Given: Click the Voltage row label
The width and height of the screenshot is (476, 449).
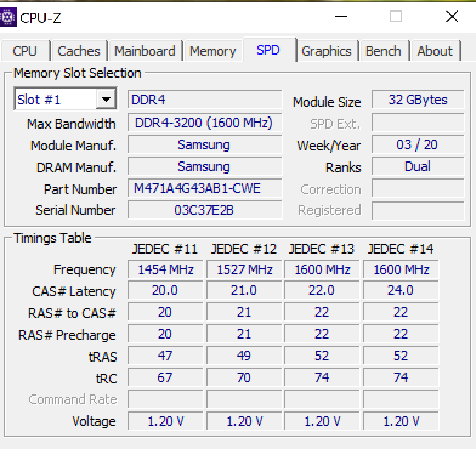Looking at the screenshot, I should click(x=93, y=421).
